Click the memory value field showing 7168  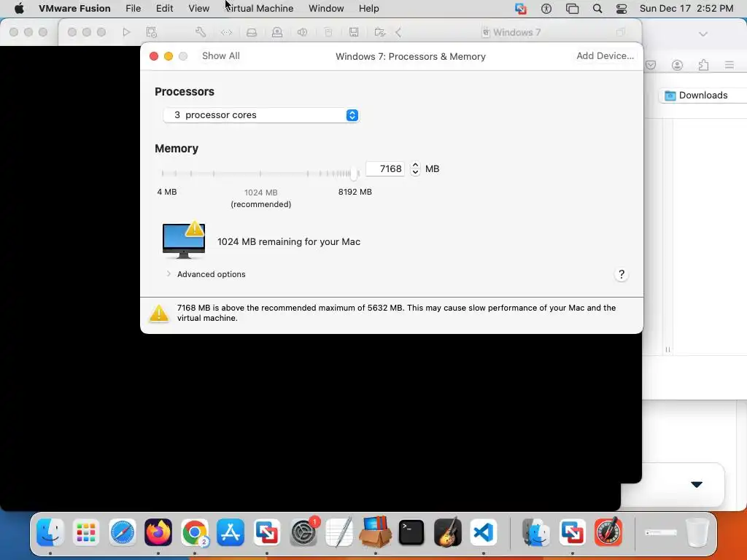385,168
